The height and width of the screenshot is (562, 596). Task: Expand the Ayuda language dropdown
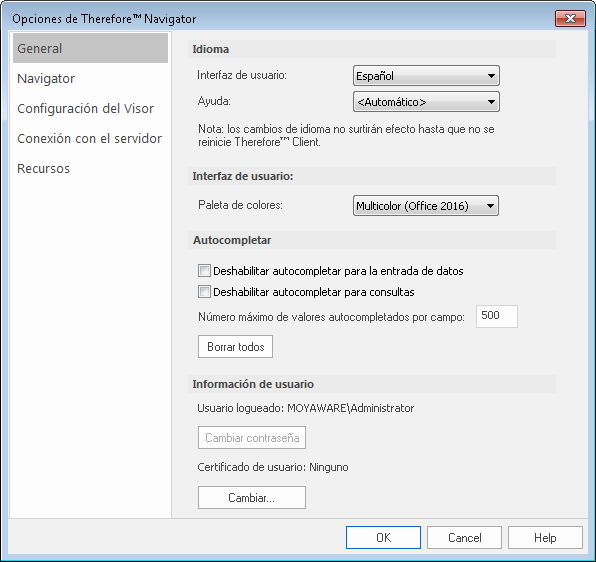(x=426, y=101)
